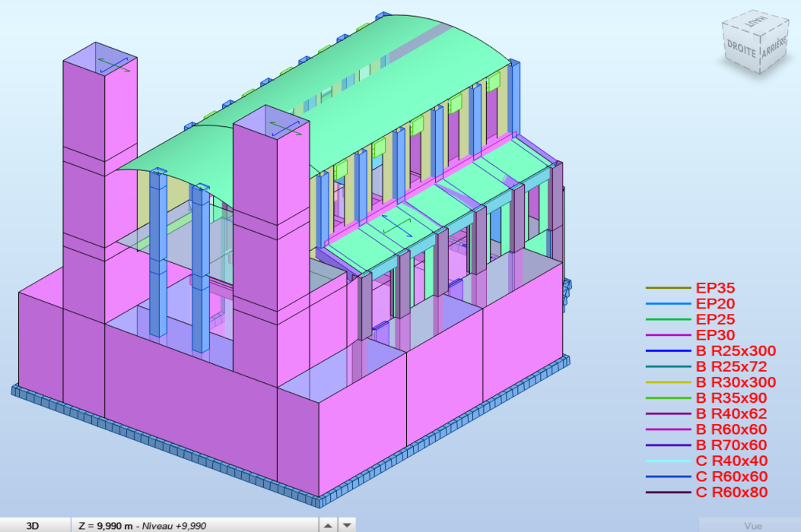Click the up arrow beside level selector

(327, 525)
